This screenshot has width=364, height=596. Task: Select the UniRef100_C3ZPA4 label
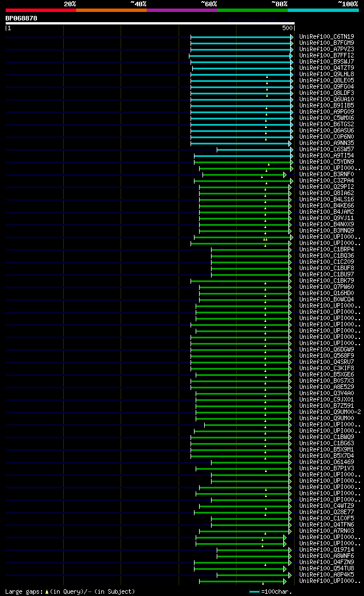[326, 180]
